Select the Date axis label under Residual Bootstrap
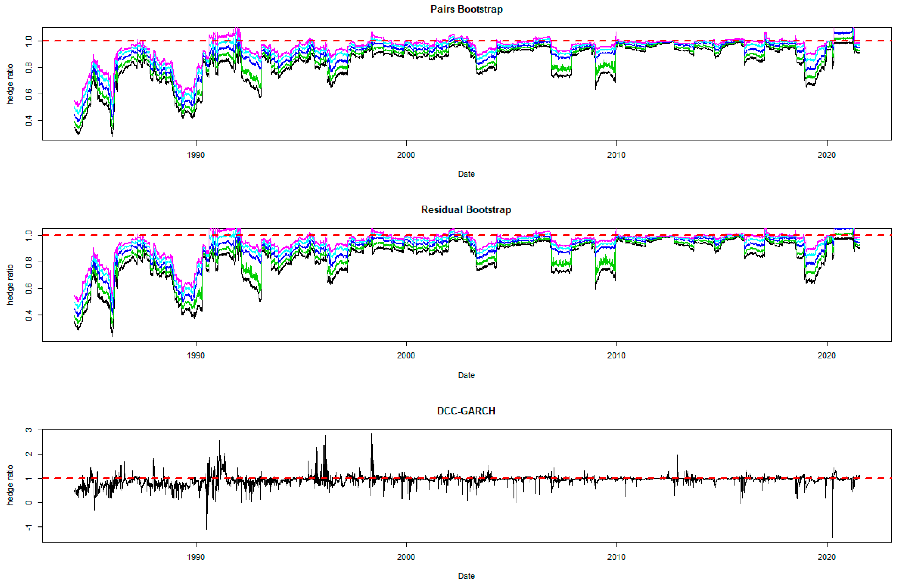 point(466,375)
